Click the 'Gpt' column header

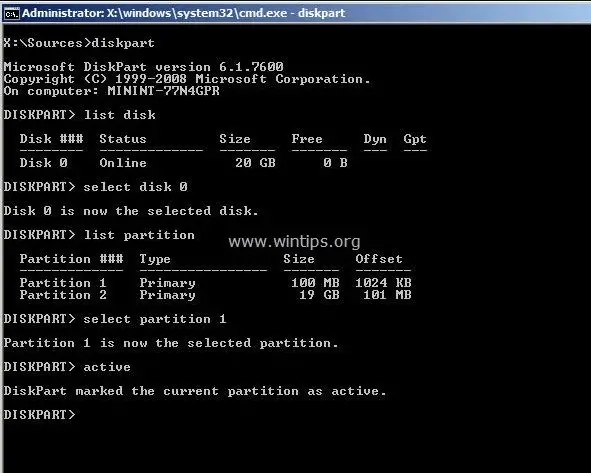(x=415, y=139)
